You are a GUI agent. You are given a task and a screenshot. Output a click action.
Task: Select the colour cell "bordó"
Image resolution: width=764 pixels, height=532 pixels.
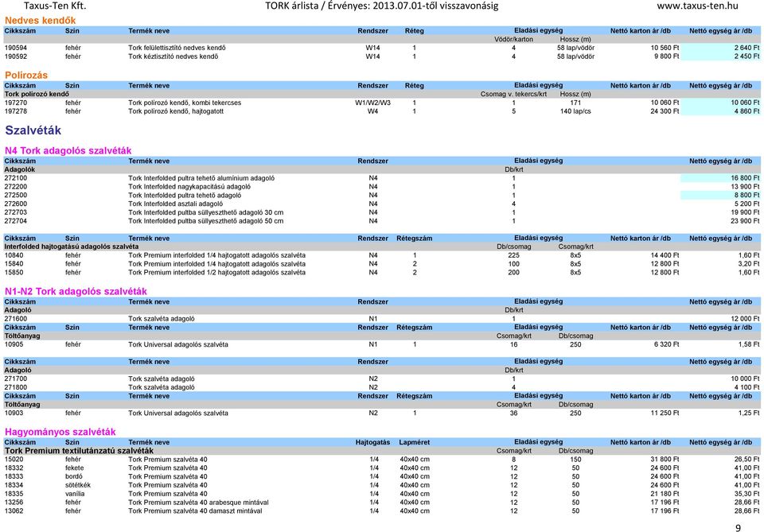[73, 476]
